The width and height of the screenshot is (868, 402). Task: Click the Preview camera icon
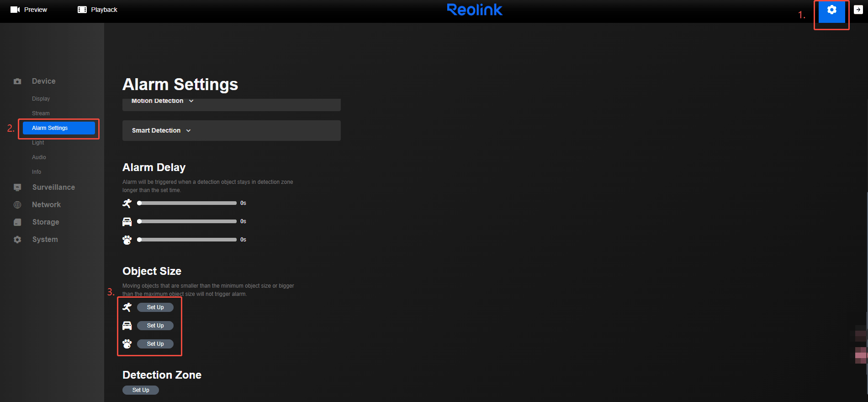point(15,10)
